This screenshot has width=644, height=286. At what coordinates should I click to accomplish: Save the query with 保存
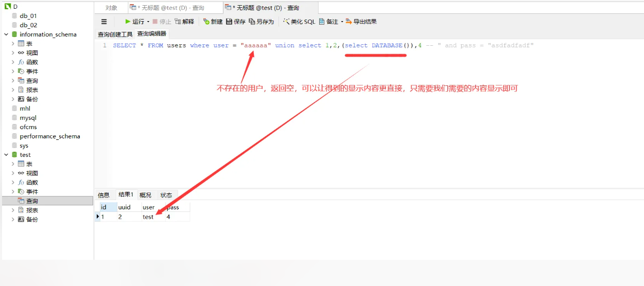pos(236,22)
